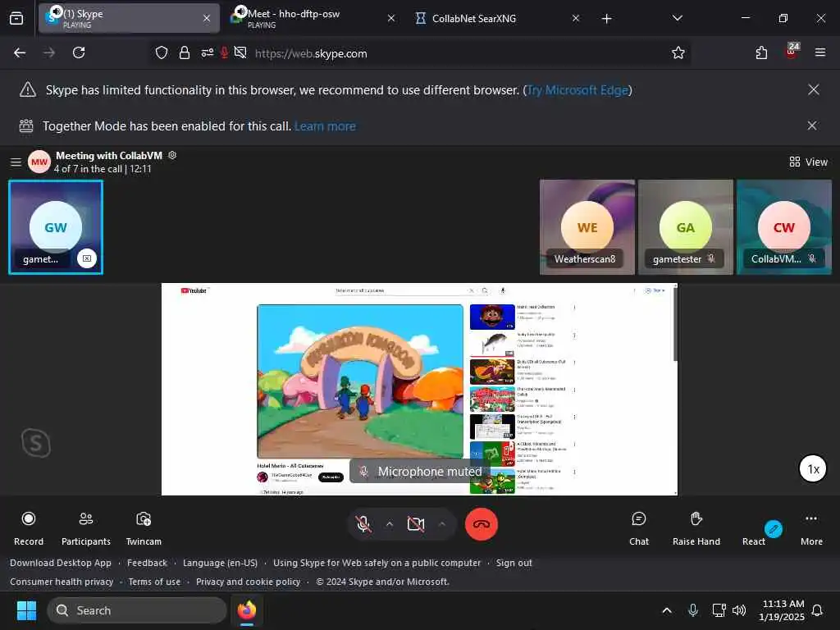Click the taskbar Search box
Viewport: 840px width, 630px height.
pyautogui.click(x=137, y=610)
